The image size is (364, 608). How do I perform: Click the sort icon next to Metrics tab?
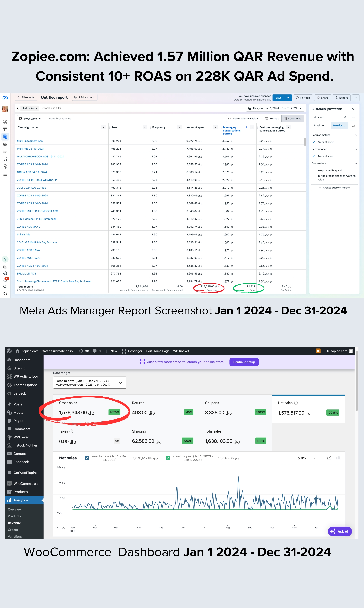pos(354,125)
